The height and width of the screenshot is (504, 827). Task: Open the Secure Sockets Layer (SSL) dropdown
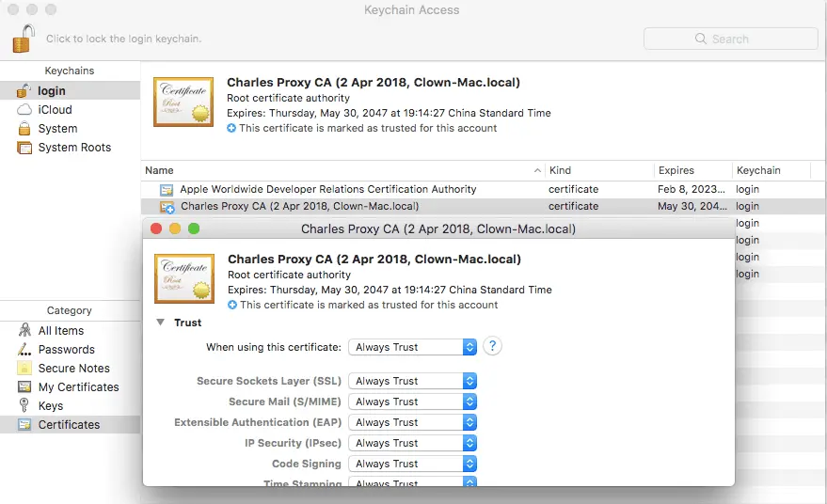point(412,381)
